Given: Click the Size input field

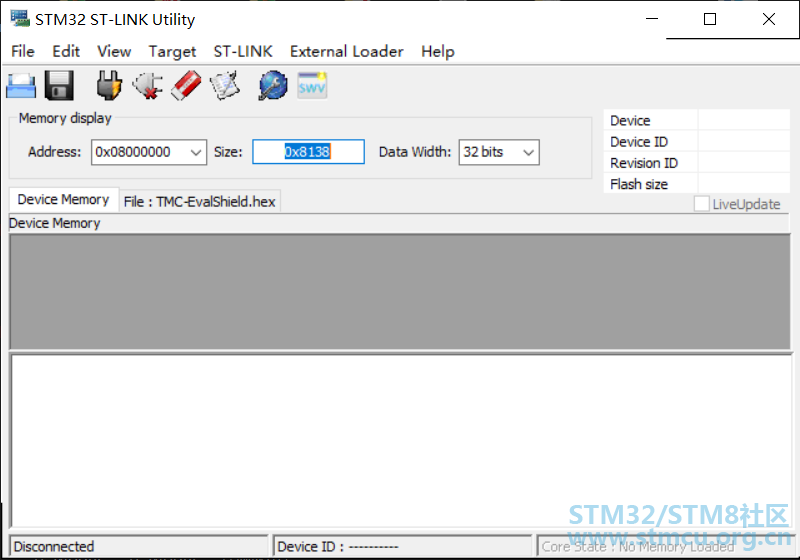Looking at the screenshot, I should tap(308, 152).
